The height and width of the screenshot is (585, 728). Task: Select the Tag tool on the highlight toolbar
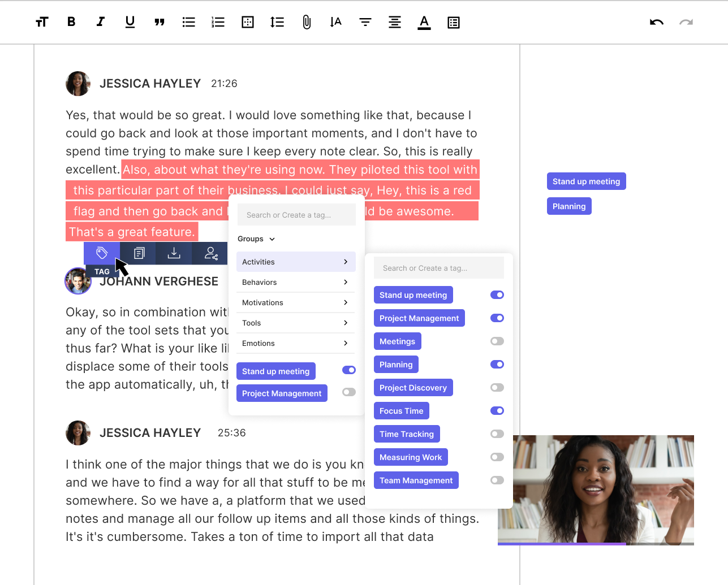click(102, 253)
